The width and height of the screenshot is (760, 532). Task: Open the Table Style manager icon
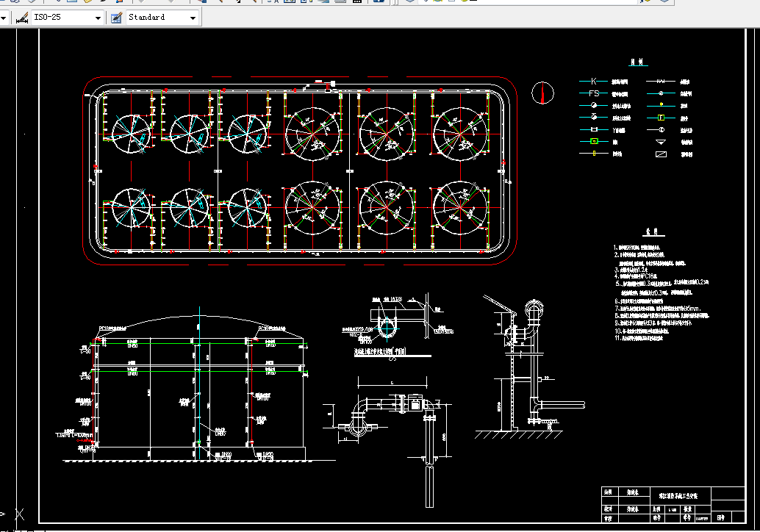pyautogui.click(x=116, y=18)
